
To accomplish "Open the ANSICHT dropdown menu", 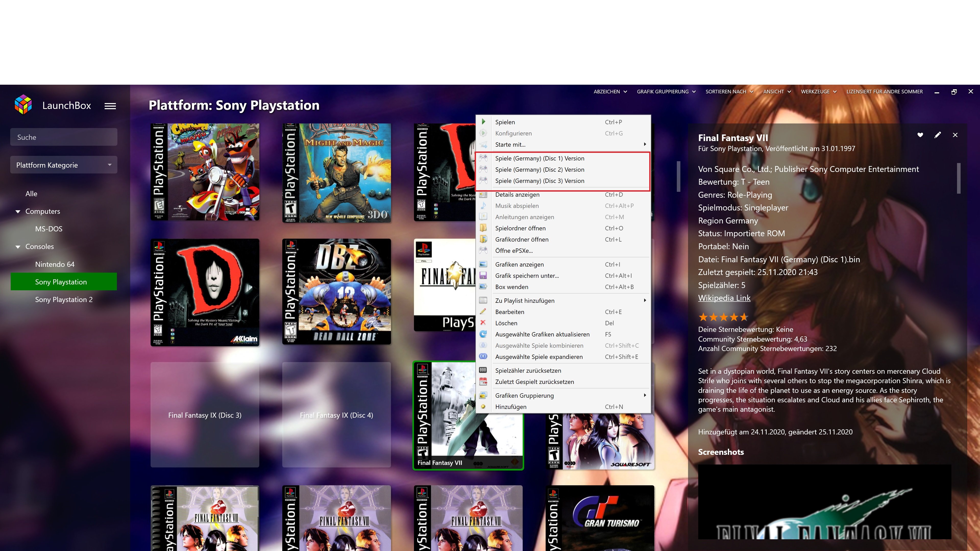I will tap(777, 92).
